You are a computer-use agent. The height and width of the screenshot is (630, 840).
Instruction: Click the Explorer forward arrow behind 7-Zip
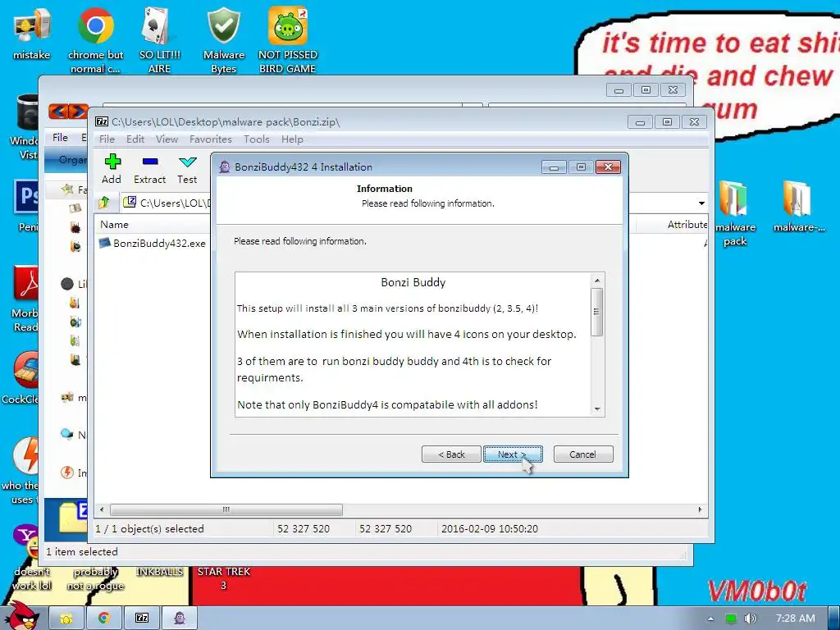click(x=78, y=112)
